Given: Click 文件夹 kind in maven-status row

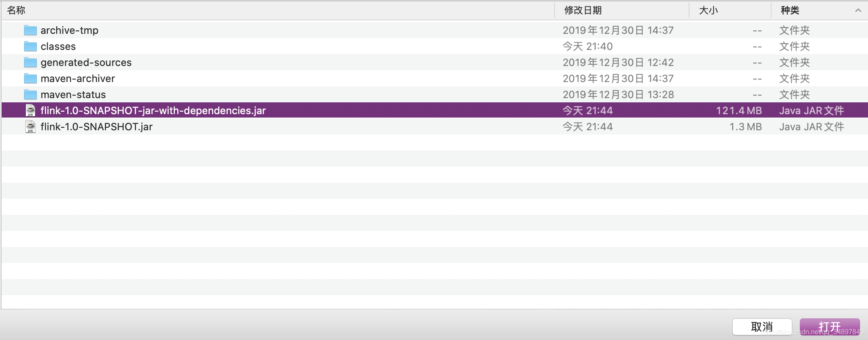Looking at the screenshot, I should (x=794, y=94).
